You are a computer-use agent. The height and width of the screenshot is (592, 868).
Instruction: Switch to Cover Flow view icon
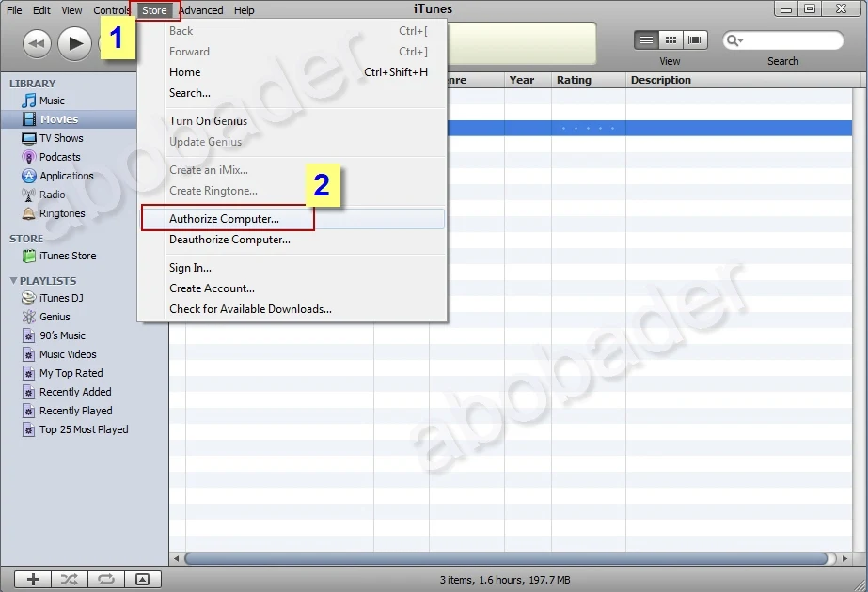click(695, 39)
